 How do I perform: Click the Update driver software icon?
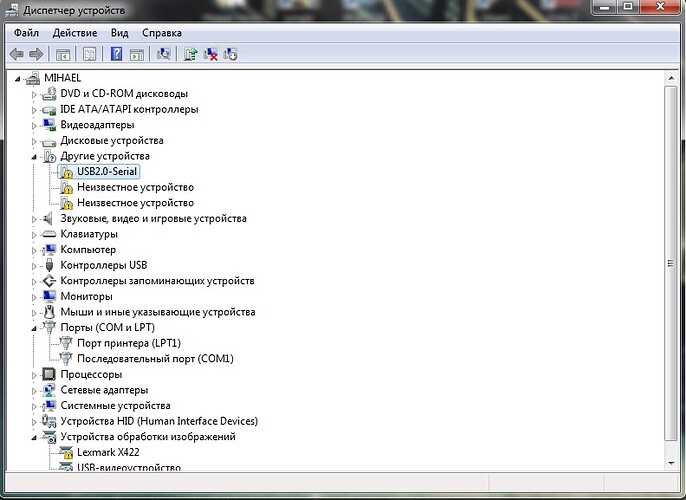pos(190,54)
